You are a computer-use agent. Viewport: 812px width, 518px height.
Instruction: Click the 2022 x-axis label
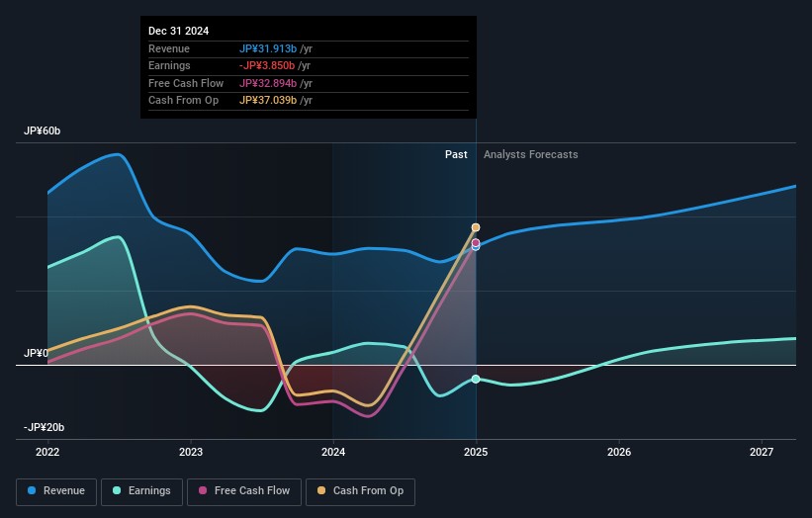click(47, 453)
